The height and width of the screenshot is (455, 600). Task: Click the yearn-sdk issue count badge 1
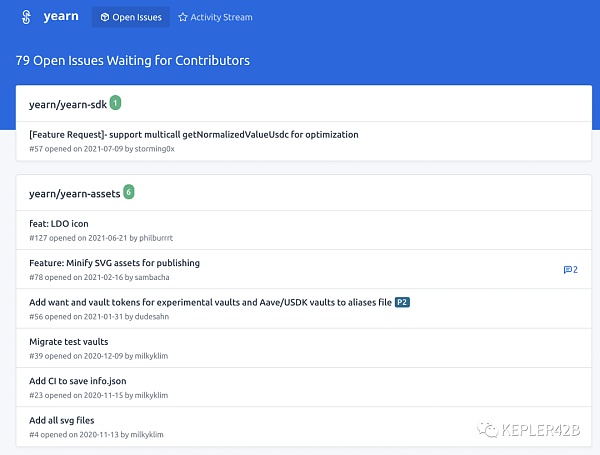coord(115,103)
